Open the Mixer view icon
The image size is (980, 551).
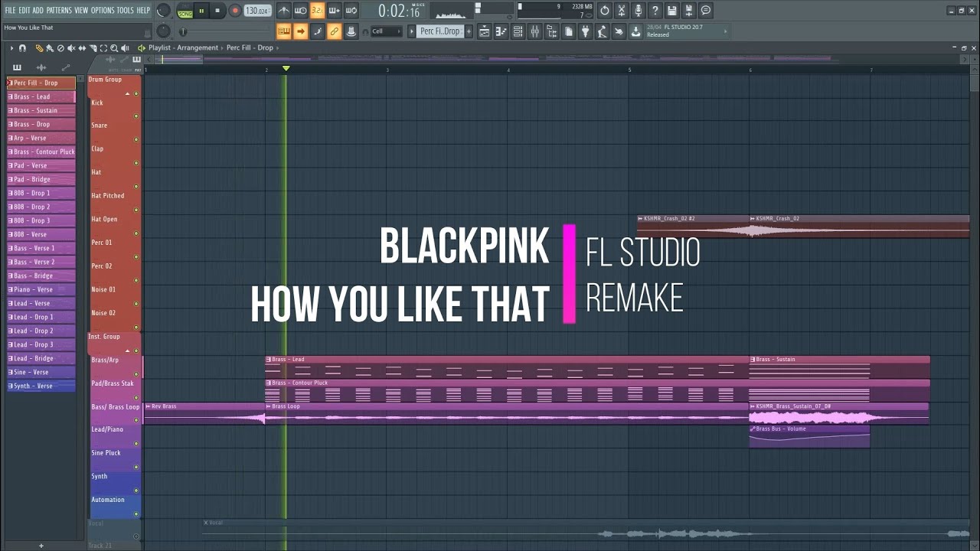pos(534,31)
